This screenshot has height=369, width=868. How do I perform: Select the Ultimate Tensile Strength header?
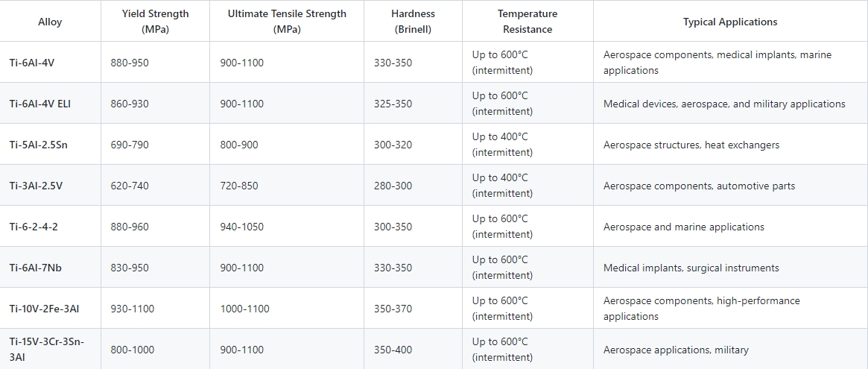287,22
